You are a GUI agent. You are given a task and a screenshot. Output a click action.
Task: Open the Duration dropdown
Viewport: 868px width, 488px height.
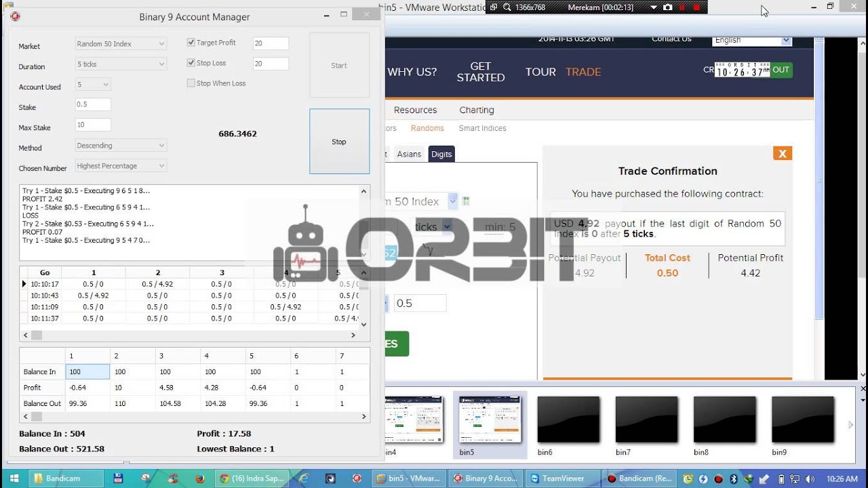[121, 64]
